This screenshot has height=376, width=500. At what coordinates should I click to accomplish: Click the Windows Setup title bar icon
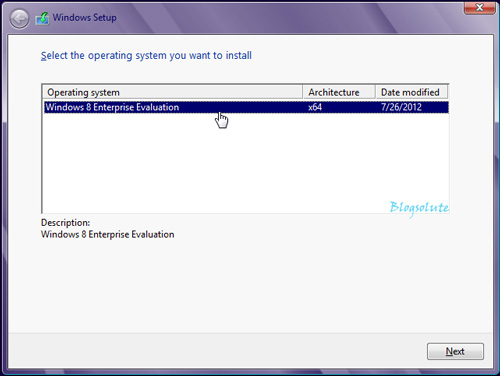tap(42, 18)
